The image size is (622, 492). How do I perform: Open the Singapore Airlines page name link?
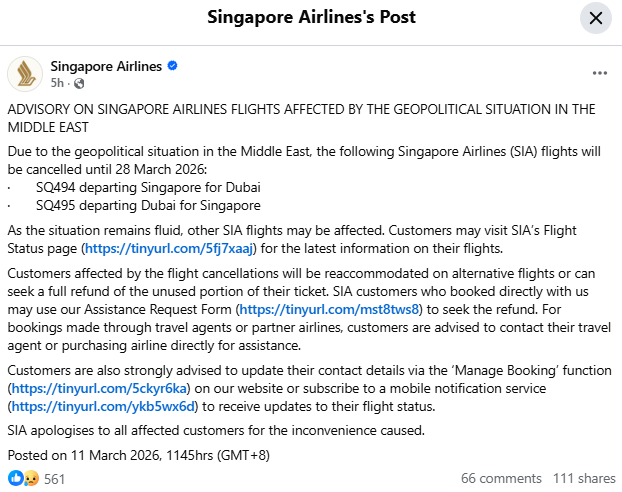tap(106, 67)
